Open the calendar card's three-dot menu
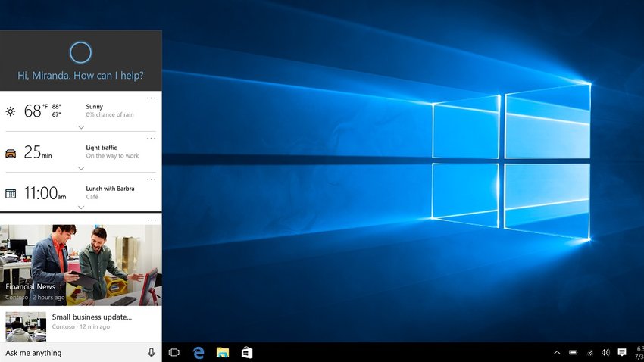 click(151, 179)
